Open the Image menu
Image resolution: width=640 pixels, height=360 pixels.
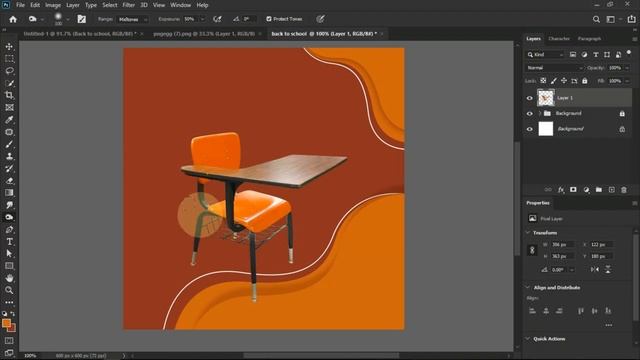click(53, 5)
